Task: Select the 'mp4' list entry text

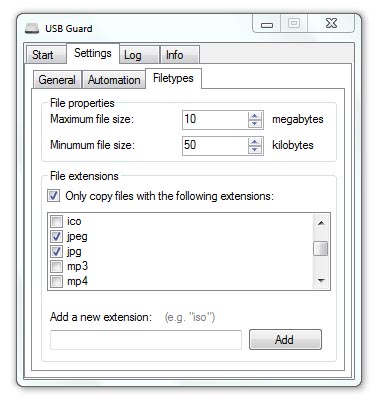Action: pyautogui.click(x=77, y=281)
